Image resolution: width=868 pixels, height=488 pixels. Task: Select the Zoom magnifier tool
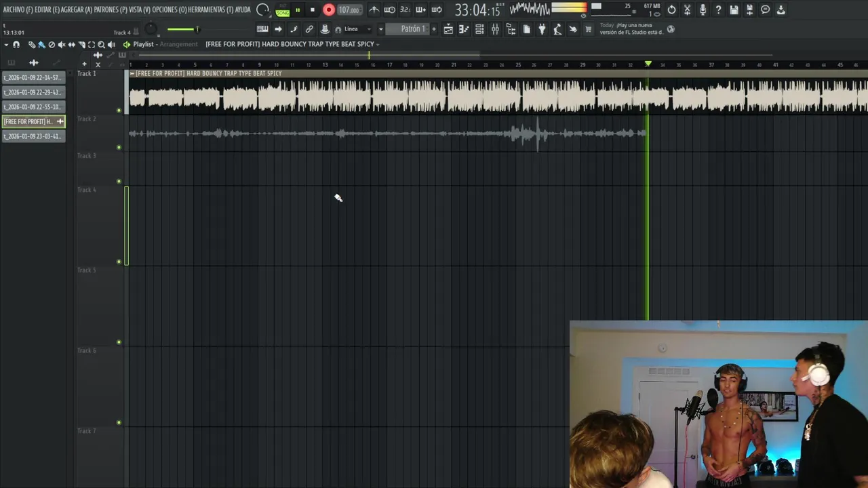pos(101,45)
